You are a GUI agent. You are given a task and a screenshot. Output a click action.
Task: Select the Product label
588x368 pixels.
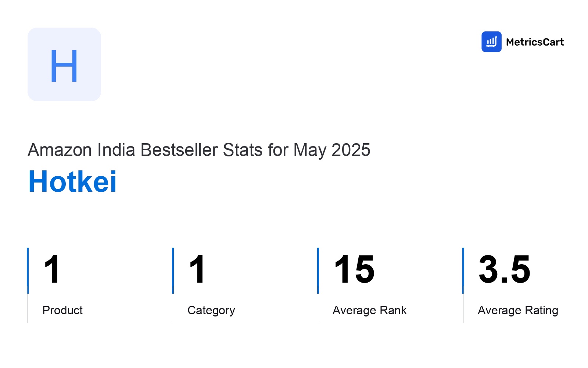coord(62,310)
